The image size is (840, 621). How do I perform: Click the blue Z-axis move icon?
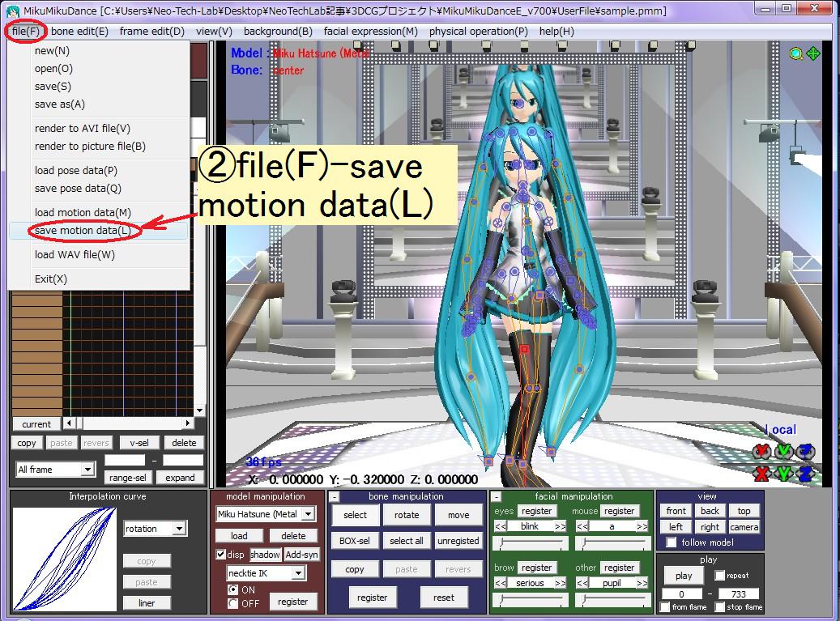pos(804,474)
